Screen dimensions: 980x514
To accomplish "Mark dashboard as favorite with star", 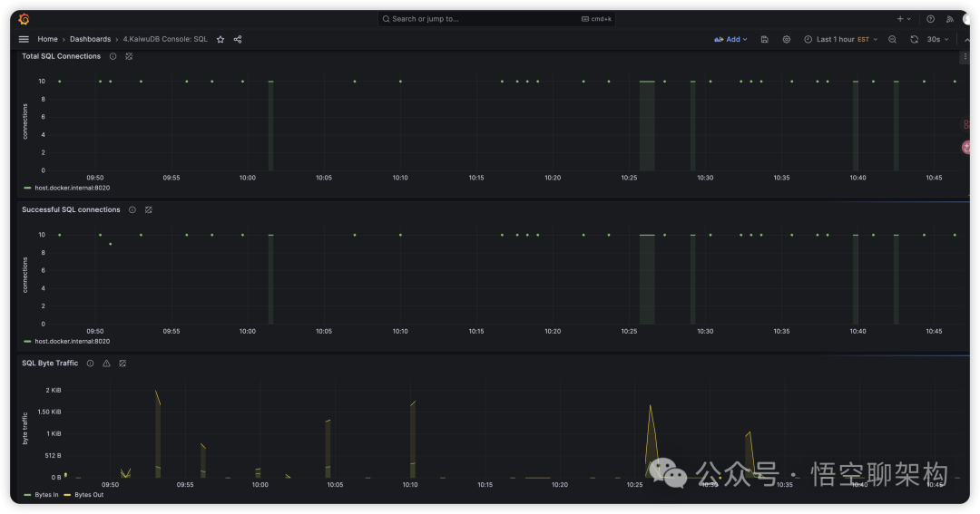I will [220, 40].
